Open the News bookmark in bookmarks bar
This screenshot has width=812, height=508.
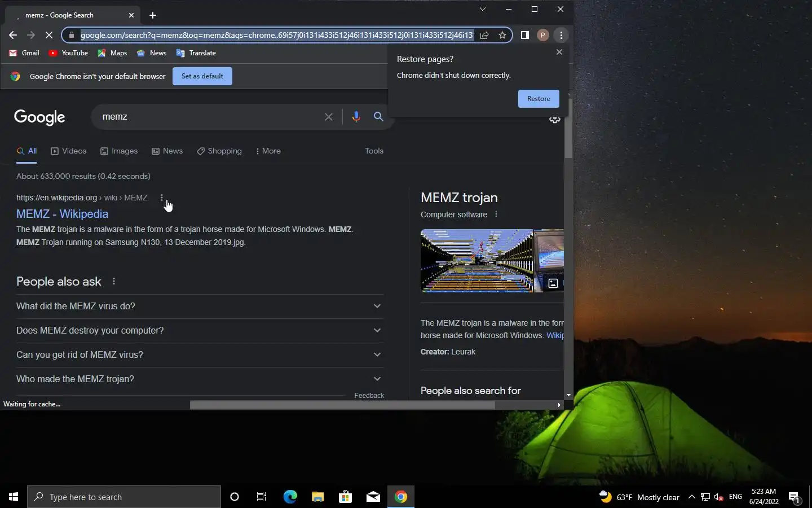152,53
